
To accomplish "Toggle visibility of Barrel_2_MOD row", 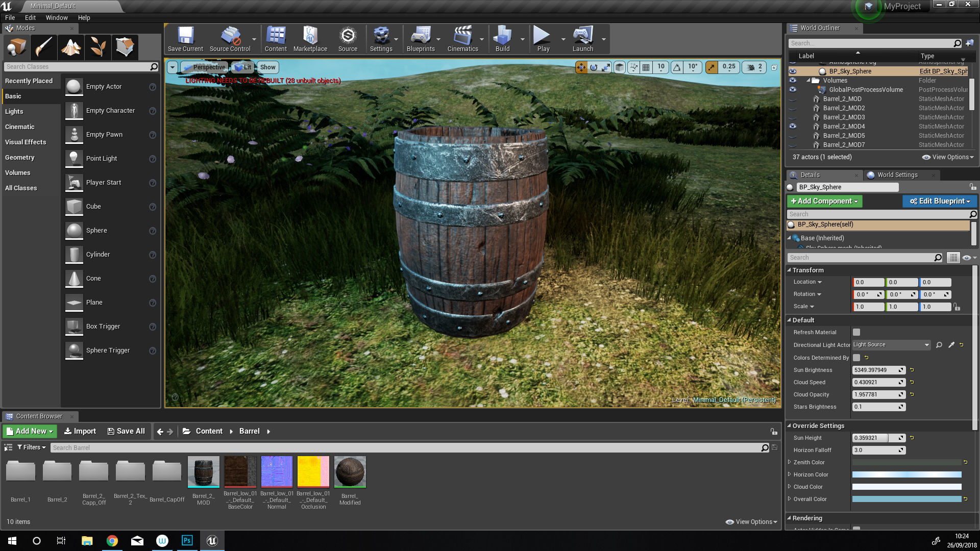I will coord(793,99).
